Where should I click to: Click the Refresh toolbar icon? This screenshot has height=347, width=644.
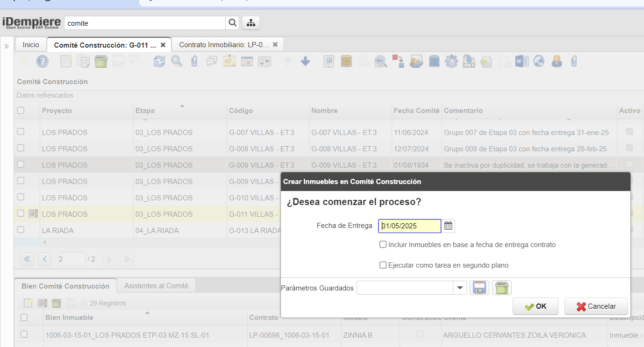(159, 61)
